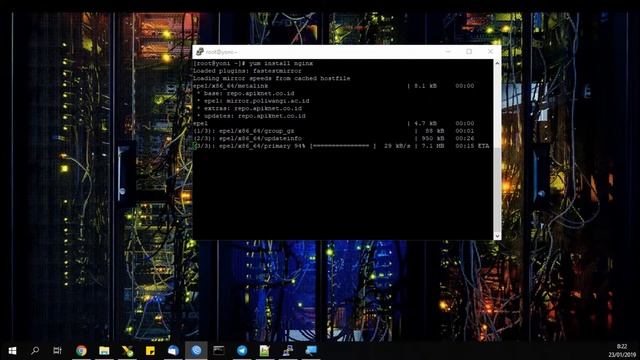Viewport: 640px width, 360px height.
Task: Click '(1/3): epel/x86_64/group_gz' line
Action: coord(244,131)
